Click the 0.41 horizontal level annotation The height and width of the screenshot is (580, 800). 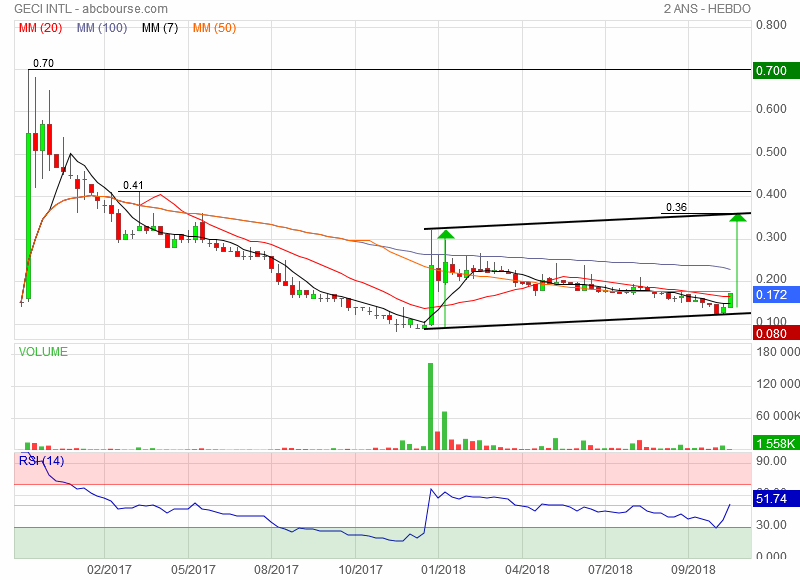click(x=133, y=185)
